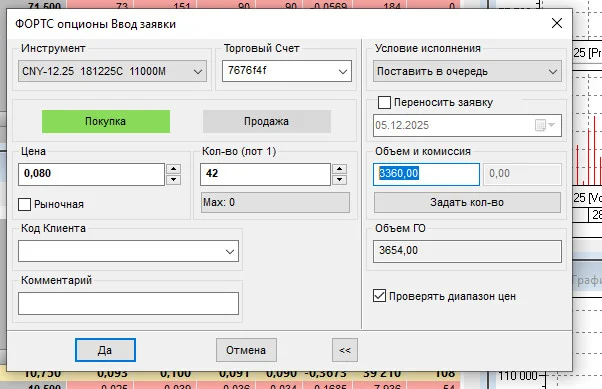This screenshot has height=389, width=602.
Task: Increase quantity with up arrow
Action: (339, 169)
